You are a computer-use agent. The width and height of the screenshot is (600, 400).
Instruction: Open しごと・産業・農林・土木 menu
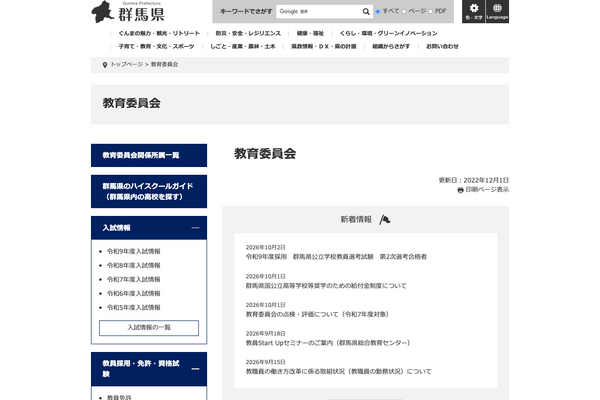(x=243, y=46)
